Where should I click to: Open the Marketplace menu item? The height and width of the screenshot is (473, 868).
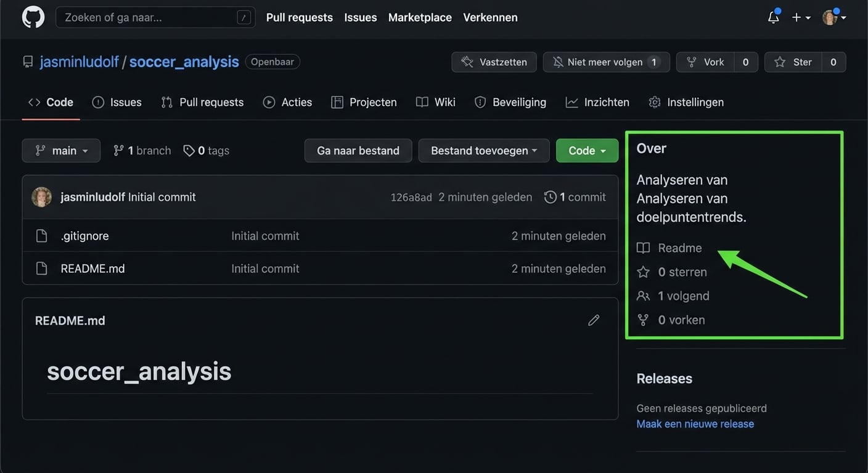pyautogui.click(x=420, y=18)
